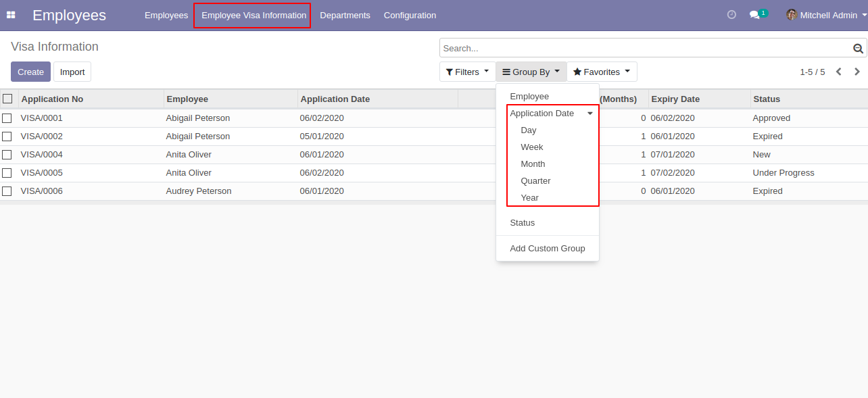Open the Filters dropdown
This screenshot has width=868, height=398.
(467, 72)
